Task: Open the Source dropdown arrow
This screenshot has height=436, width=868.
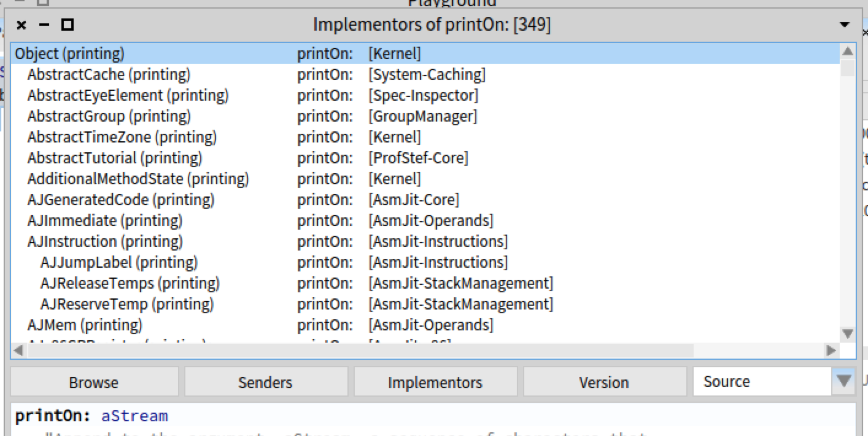Action: click(x=844, y=381)
